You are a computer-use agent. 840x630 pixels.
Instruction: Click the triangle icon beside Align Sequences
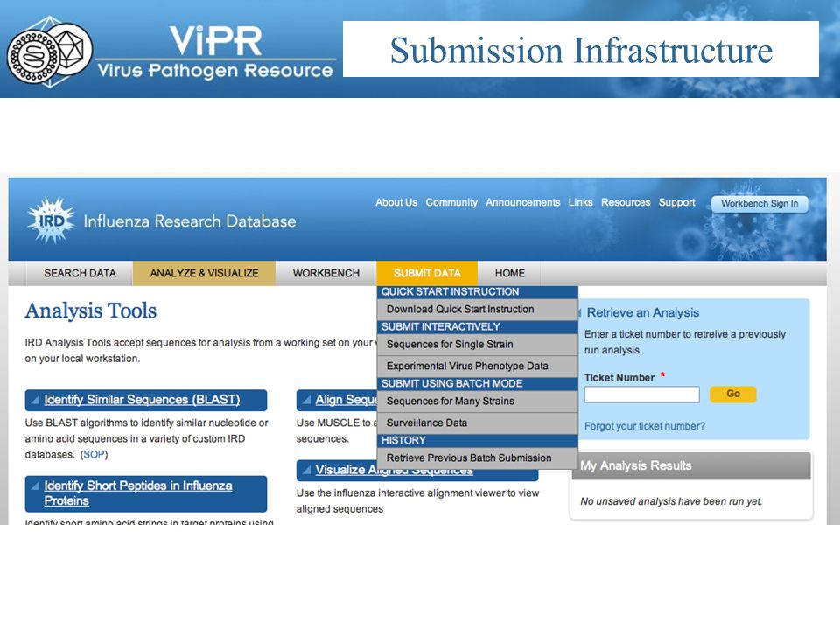point(306,400)
